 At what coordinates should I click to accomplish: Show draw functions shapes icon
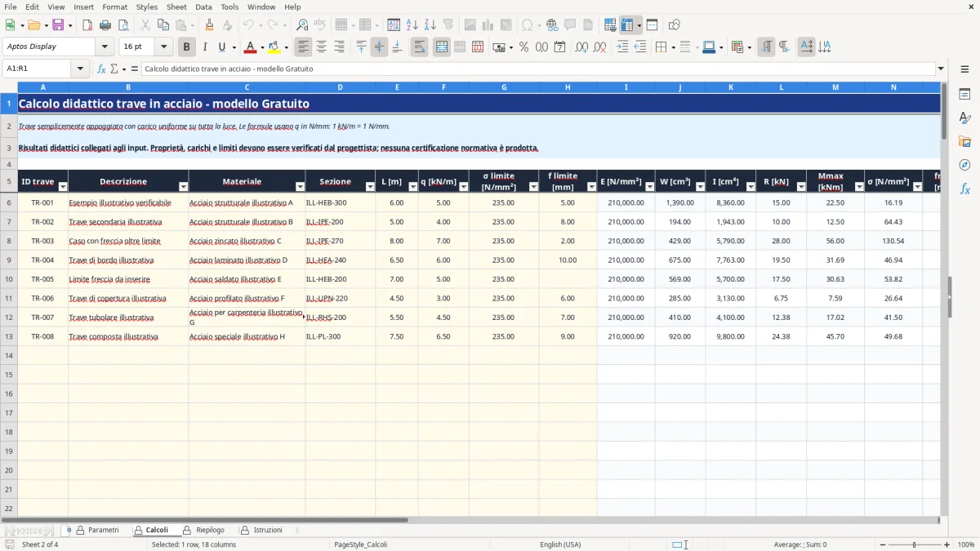[675, 25]
